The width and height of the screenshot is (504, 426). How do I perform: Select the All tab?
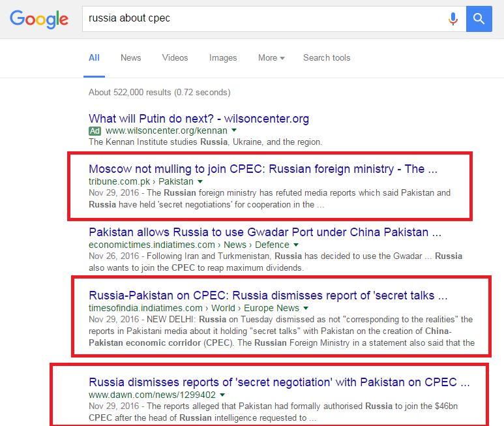tap(94, 58)
